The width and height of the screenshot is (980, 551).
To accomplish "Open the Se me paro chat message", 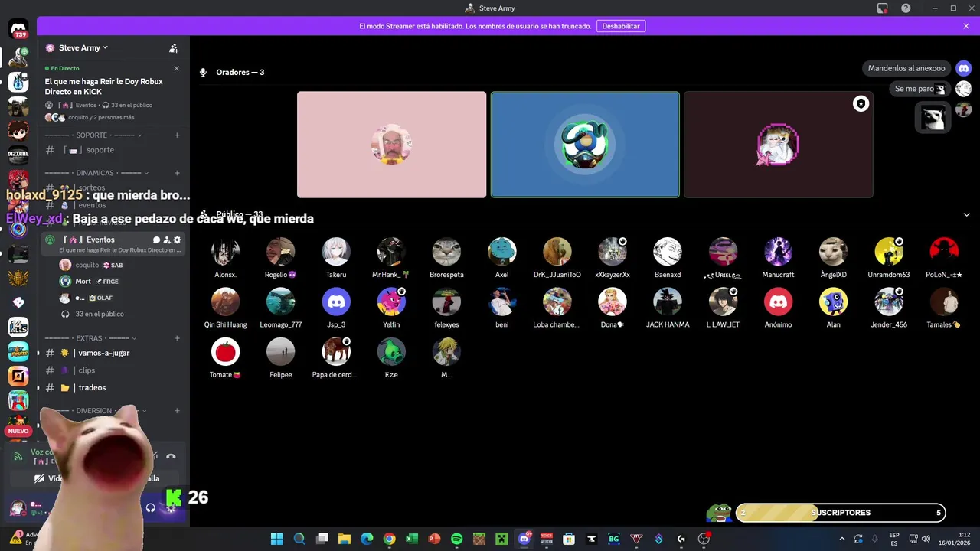I will click(x=919, y=89).
